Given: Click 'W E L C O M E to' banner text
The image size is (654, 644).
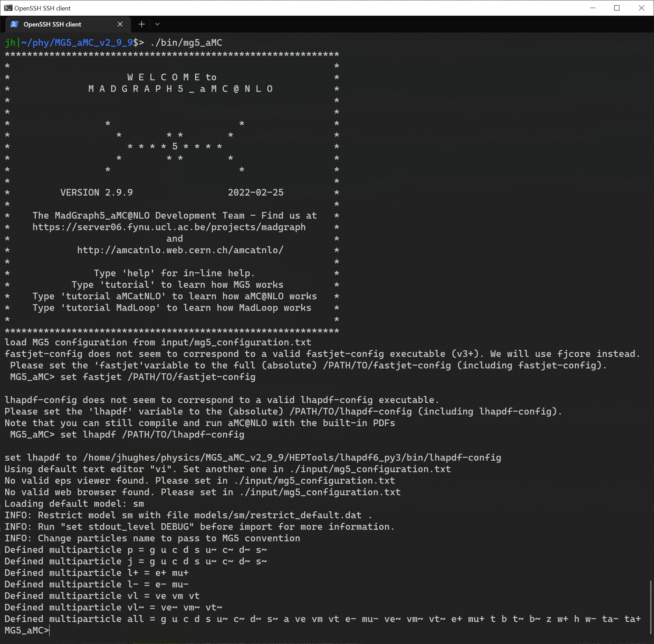Looking at the screenshot, I should pyautogui.click(x=172, y=77).
